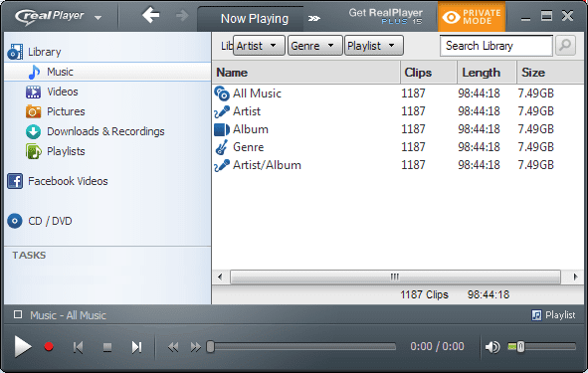
Task: Select the Artist row in the list
Action: point(398,111)
